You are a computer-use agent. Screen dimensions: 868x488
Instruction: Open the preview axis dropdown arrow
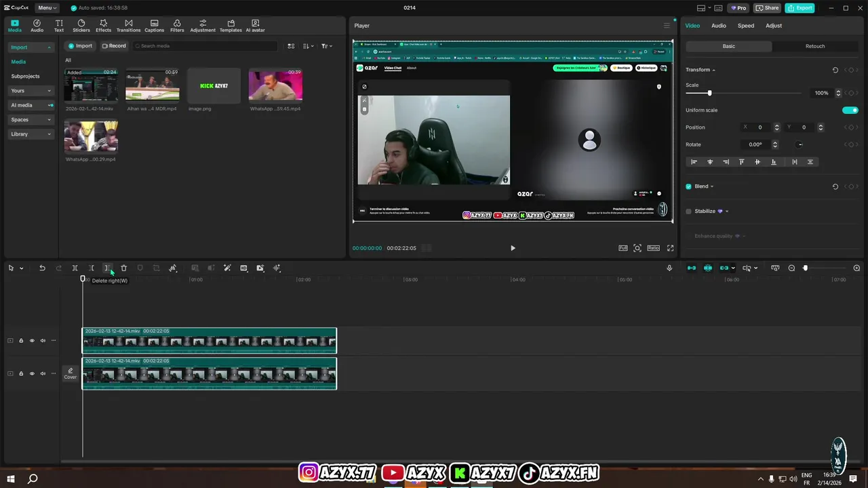(x=756, y=268)
